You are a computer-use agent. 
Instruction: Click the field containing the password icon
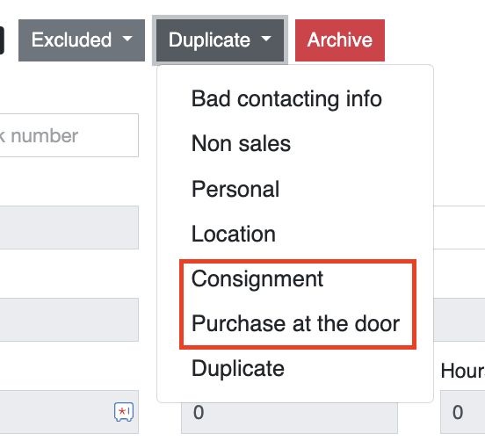coord(69,412)
